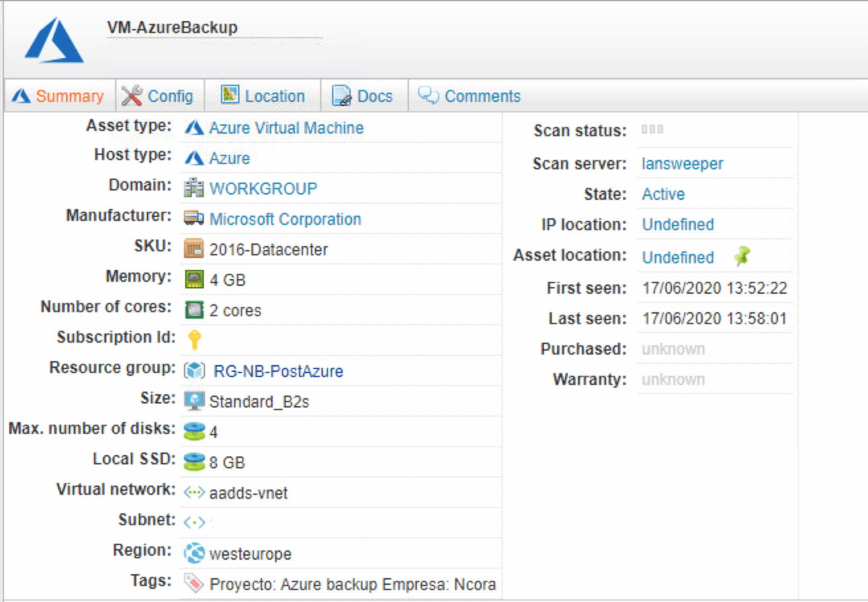Open the WORKGROUP domain link
This screenshot has width=868, height=602.
pos(263,189)
